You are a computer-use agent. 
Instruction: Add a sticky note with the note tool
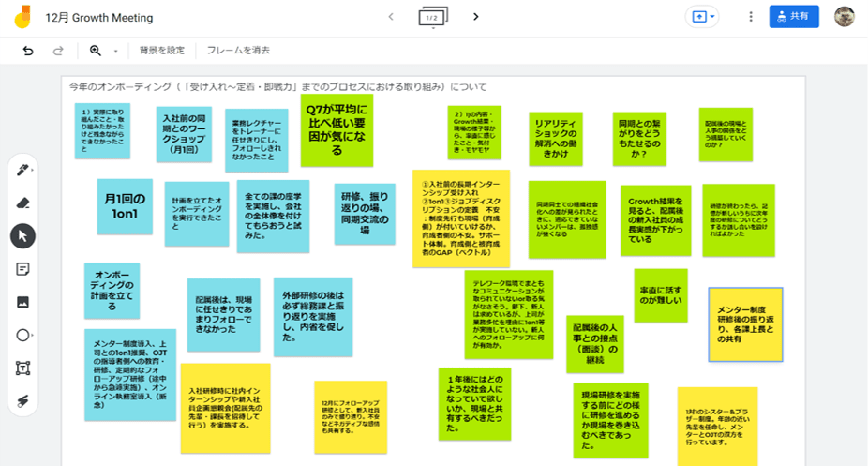coord(23,269)
